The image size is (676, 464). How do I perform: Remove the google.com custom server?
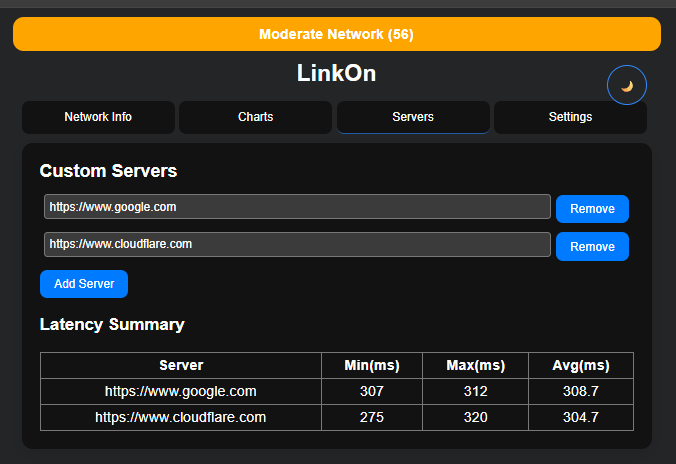[x=592, y=209]
